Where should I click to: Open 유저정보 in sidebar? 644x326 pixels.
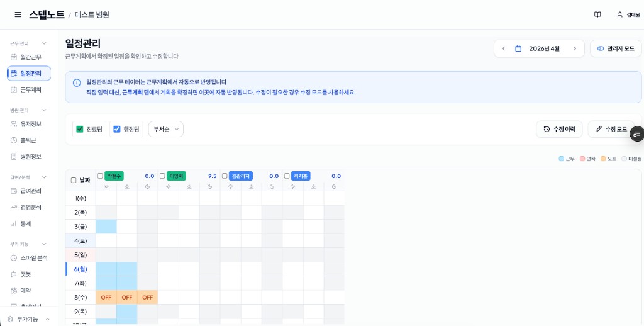tap(29, 124)
